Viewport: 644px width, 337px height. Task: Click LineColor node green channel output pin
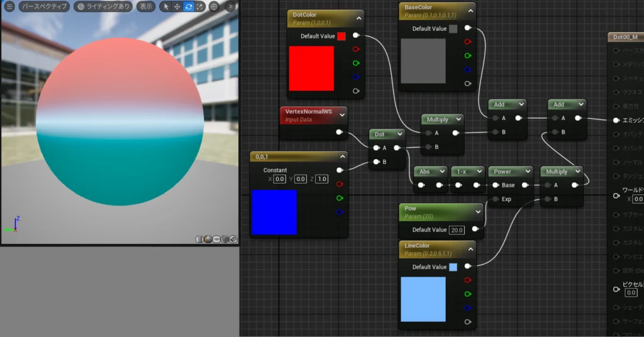(x=467, y=294)
